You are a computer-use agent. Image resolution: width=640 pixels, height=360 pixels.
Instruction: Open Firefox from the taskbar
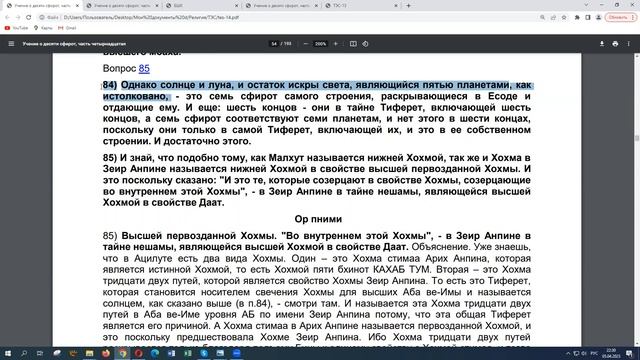pos(106,353)
